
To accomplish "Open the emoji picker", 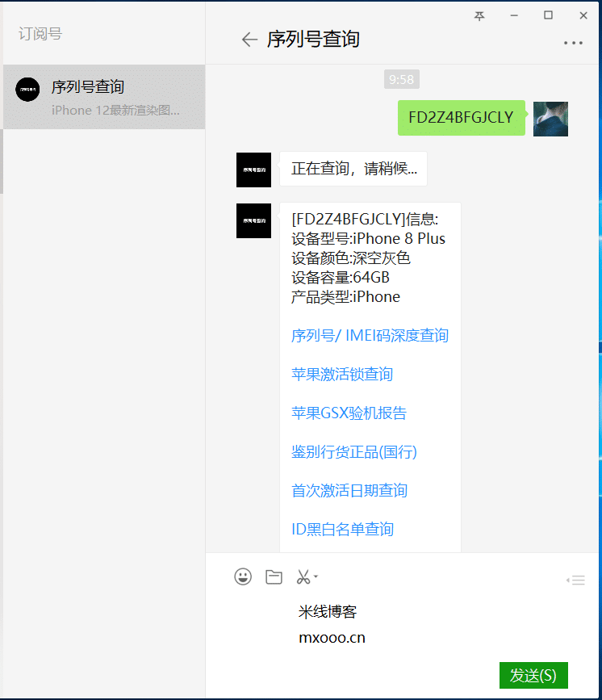I will [x=243, y=576].
